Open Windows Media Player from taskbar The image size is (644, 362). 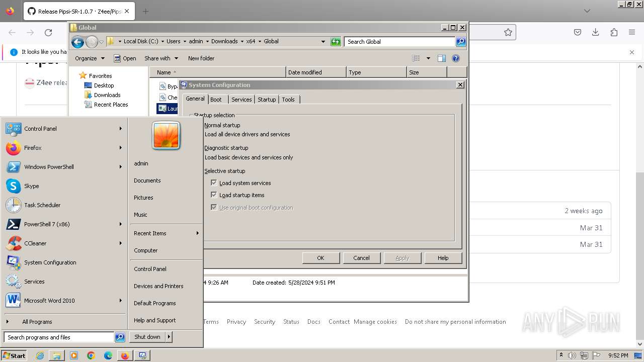pyautogui.click(x=74, y=355)
